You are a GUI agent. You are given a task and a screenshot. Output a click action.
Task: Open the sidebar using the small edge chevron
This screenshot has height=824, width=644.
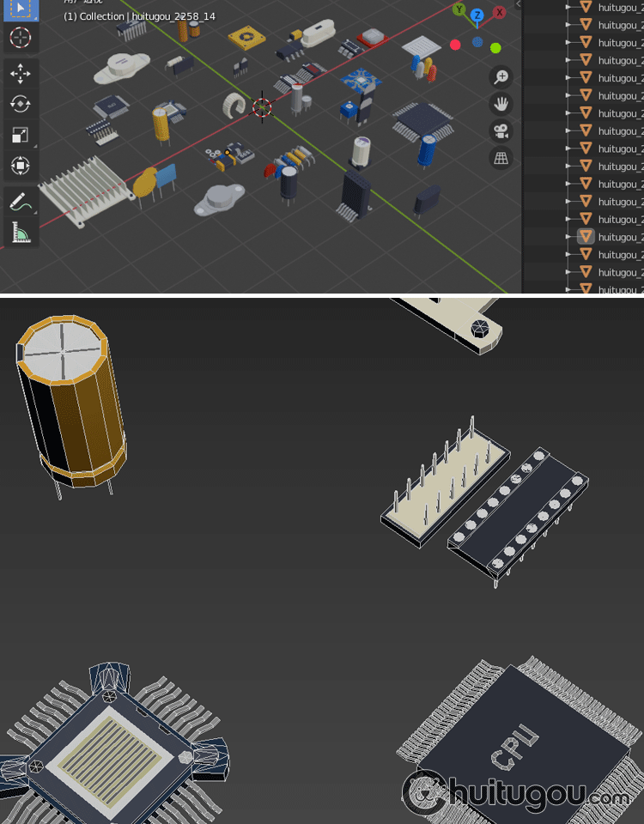518,4
